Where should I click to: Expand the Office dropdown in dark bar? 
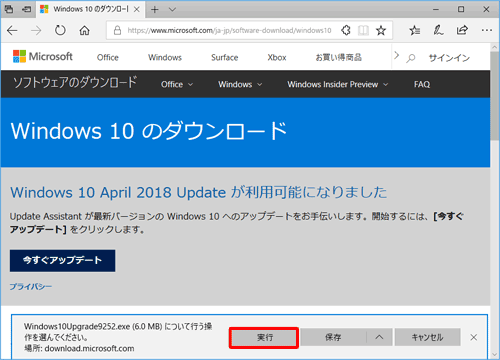coord(177,84)
